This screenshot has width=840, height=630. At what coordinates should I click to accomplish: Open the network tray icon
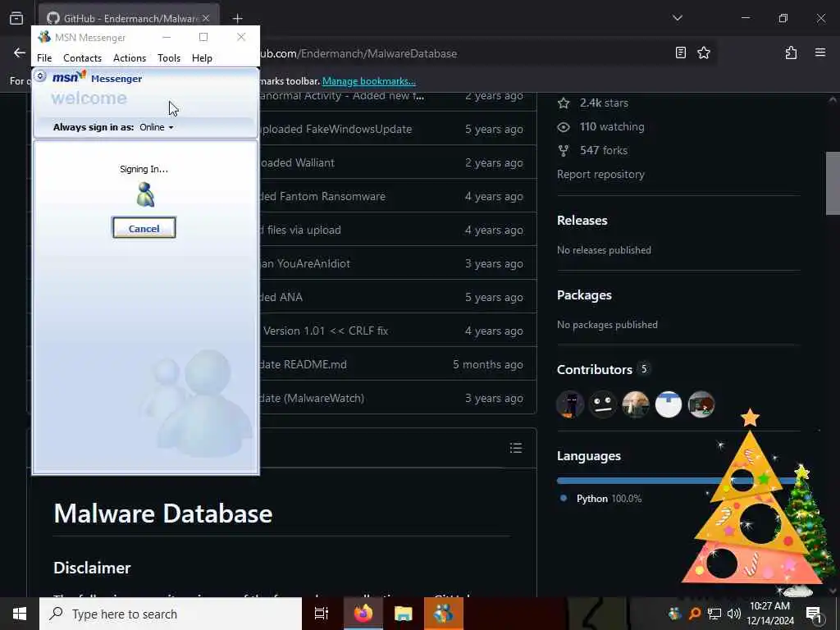714,614
